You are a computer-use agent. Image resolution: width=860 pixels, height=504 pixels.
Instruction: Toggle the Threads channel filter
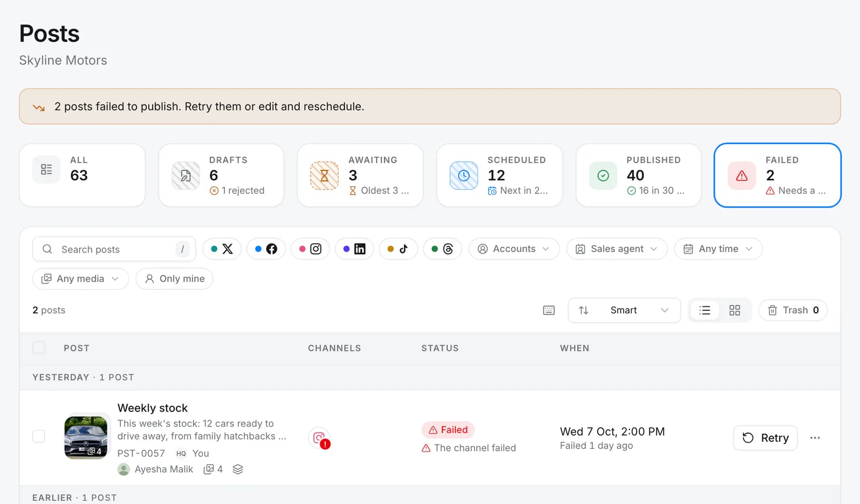tap(442, 249)
